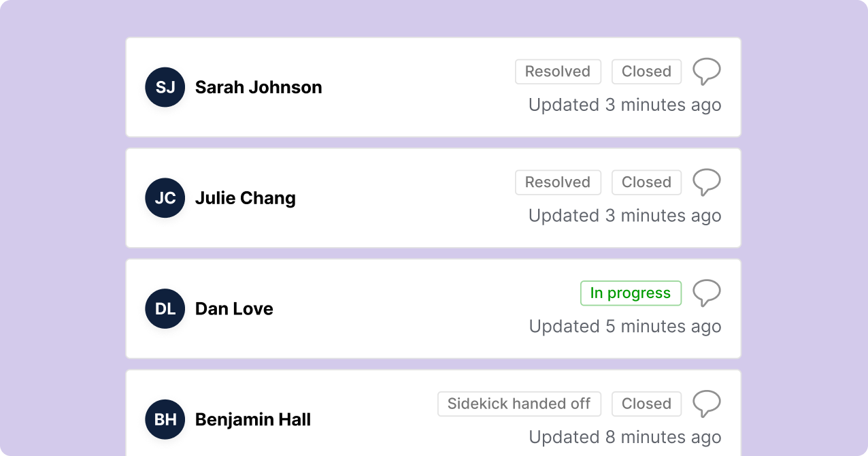Open the chat bubble for Dan Love

(x=707, y=293)
